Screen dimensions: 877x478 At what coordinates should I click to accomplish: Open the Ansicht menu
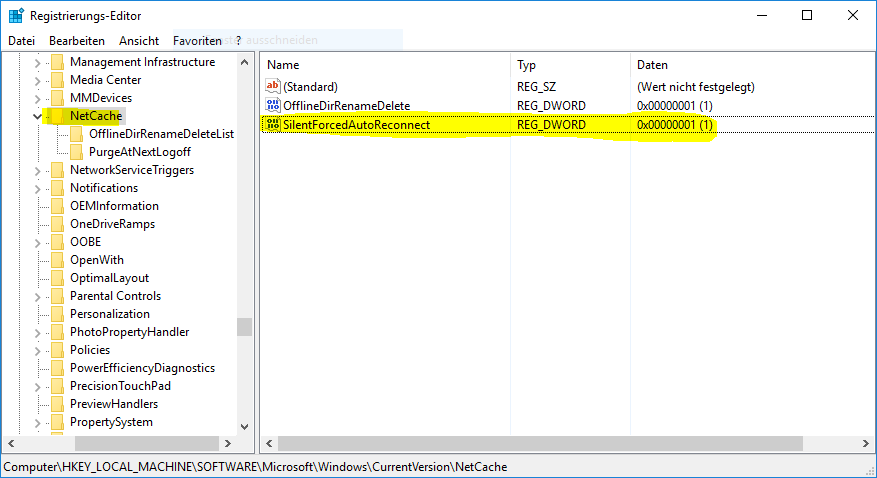pos(139,41)
